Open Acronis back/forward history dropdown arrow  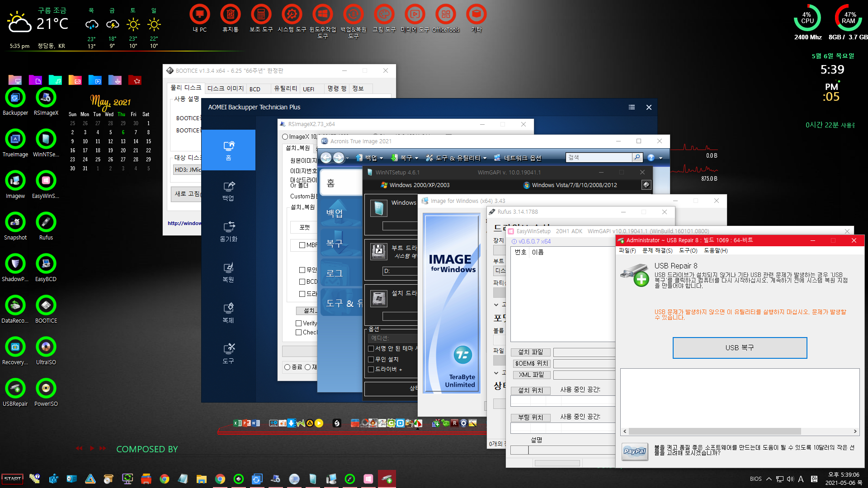click(347, 158)
